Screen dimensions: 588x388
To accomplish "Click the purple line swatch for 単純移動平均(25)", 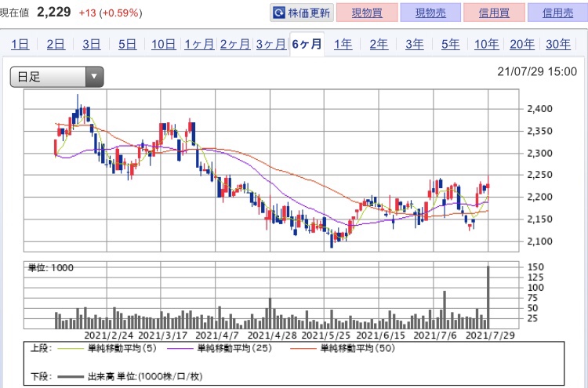I will 180,349.
